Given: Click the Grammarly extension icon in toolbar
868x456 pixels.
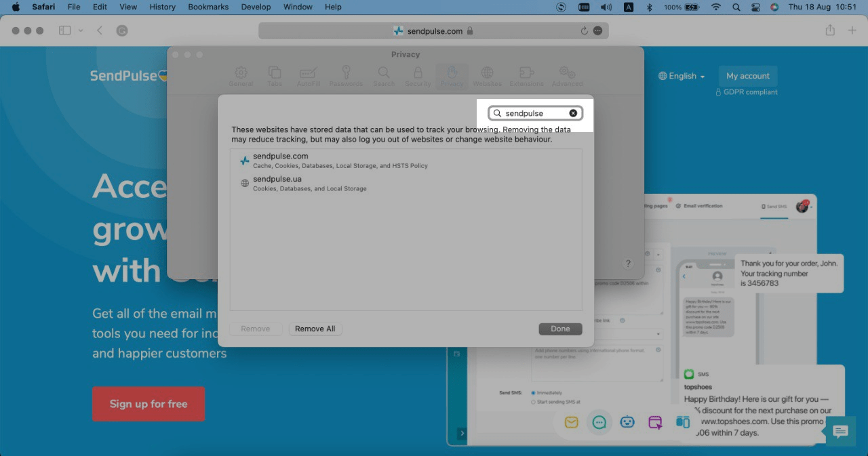Looking at the screenshot, I should 121,30.
